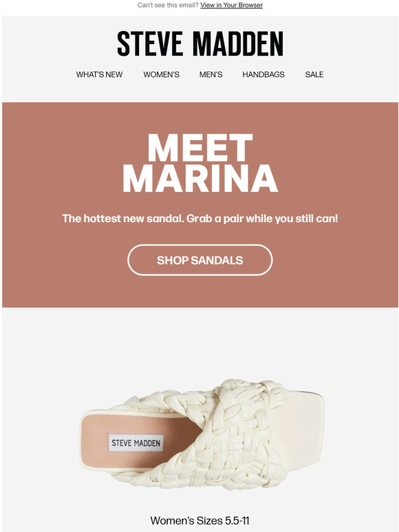Viewport: 399px width, 532px height.
Task: Click the Steve Madden header logo
Action: click(x=200, y=44)
